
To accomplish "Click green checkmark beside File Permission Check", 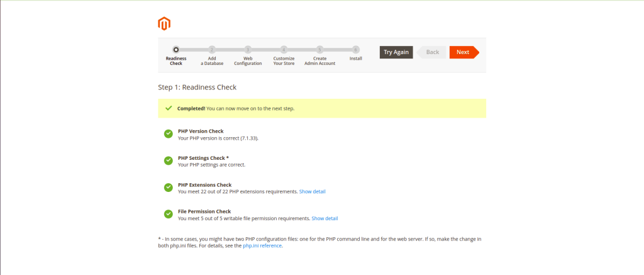I will point(169,214).
